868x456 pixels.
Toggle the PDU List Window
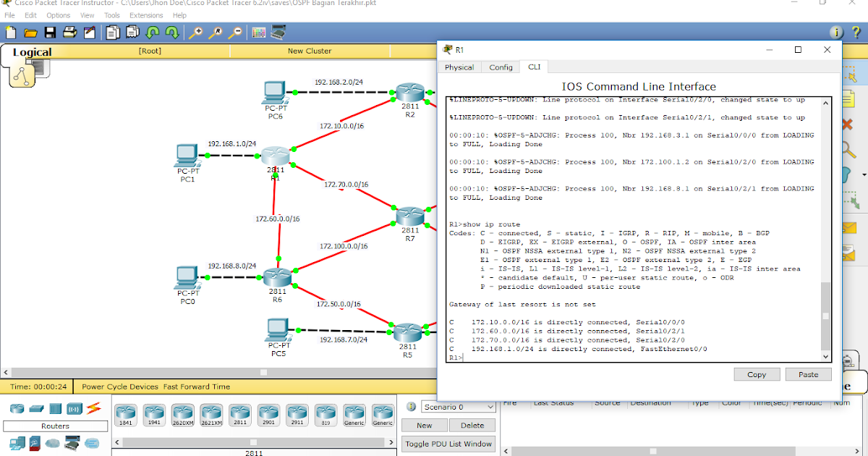click(448, 442)
